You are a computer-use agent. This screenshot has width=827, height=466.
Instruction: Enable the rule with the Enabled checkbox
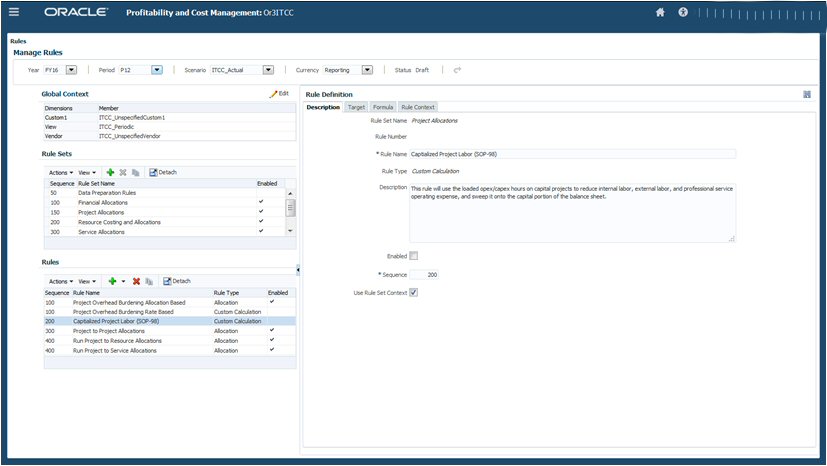[414, 256]
